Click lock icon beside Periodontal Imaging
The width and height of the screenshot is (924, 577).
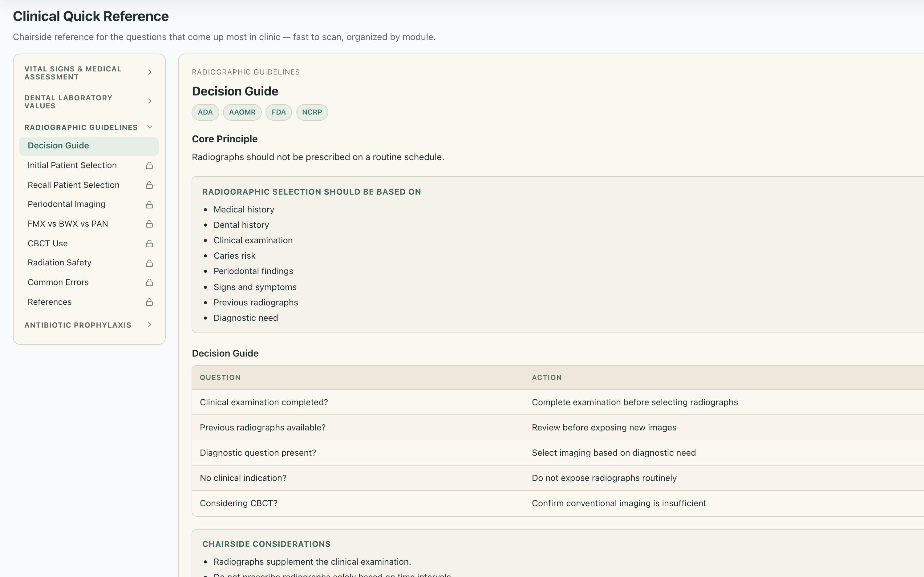pos(149,204)
